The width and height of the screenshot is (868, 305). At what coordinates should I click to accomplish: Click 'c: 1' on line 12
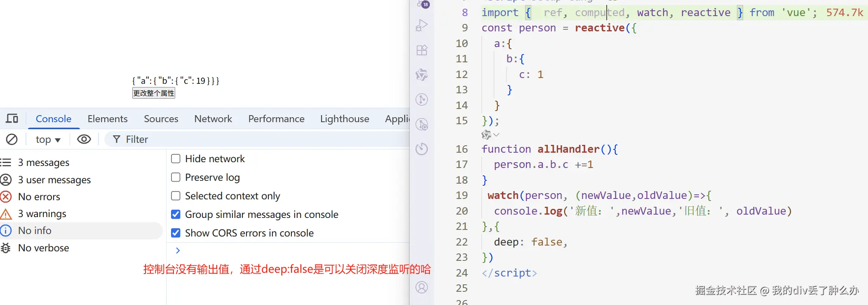click(531, 75)
